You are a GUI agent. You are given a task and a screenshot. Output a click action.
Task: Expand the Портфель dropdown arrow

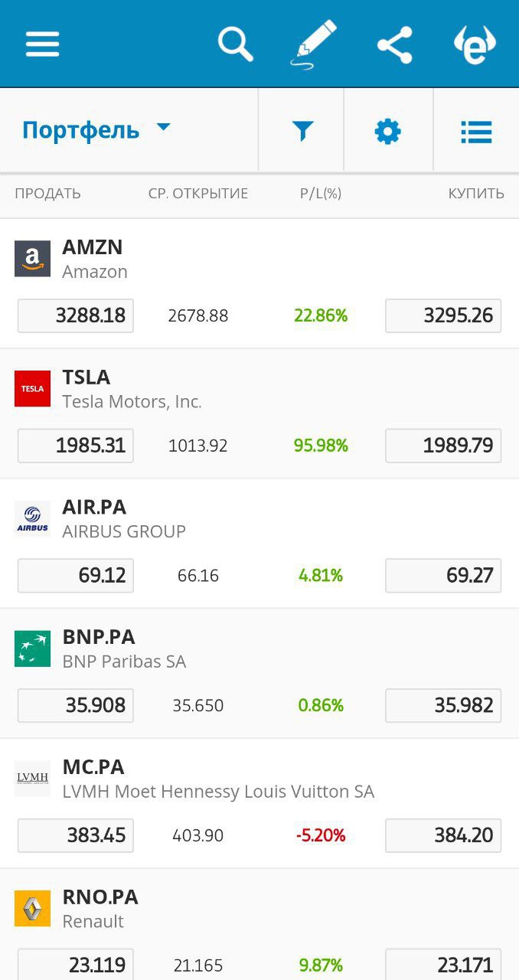pos(163,127)
